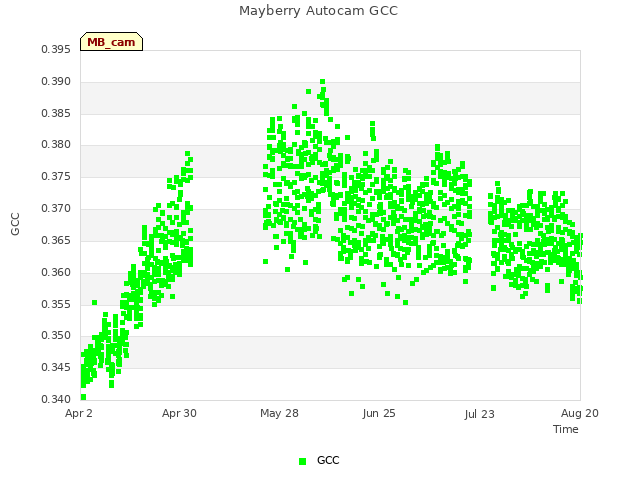This screenshot has width=640, height=480.
Task: Click the 0.360 y-axis value
Action: (56, 272)
